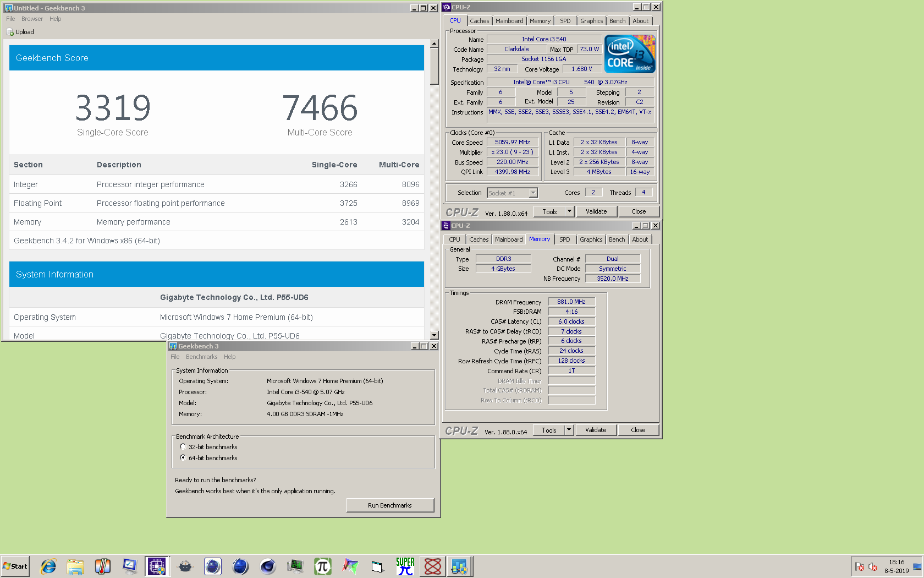Click Close button in upper CPU-Z window

pos(639,211)
